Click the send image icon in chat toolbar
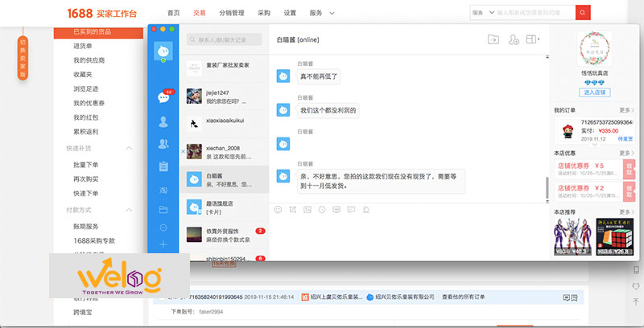 tap(308, 210)
